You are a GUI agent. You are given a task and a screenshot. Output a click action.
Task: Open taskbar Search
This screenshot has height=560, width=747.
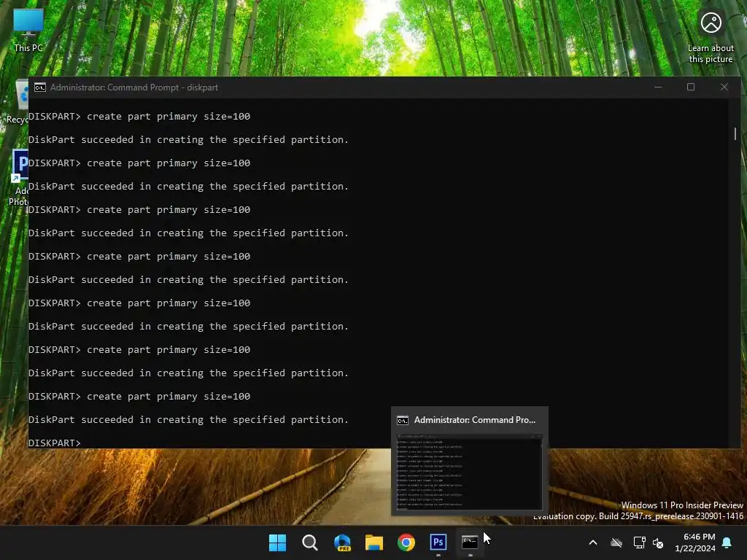[309, 542]
